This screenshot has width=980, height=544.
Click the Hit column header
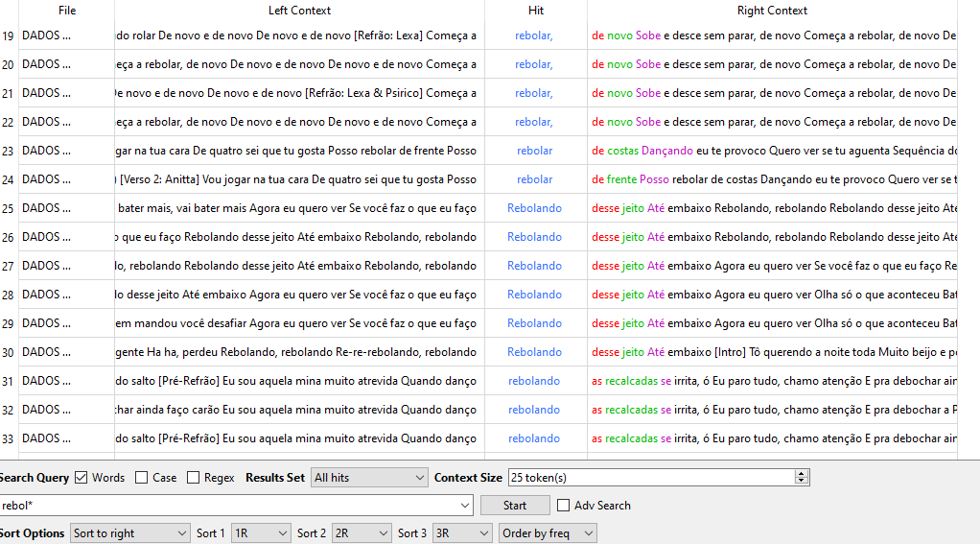536,11
